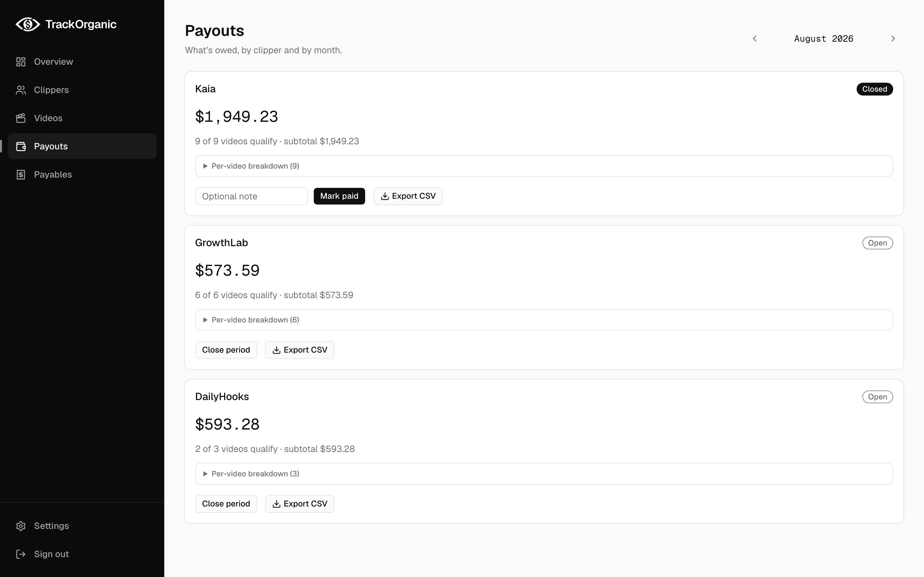Mark Kaia's payout as paid
The height and width of the screenshot is (577, 924).
[x=339, y=196]
